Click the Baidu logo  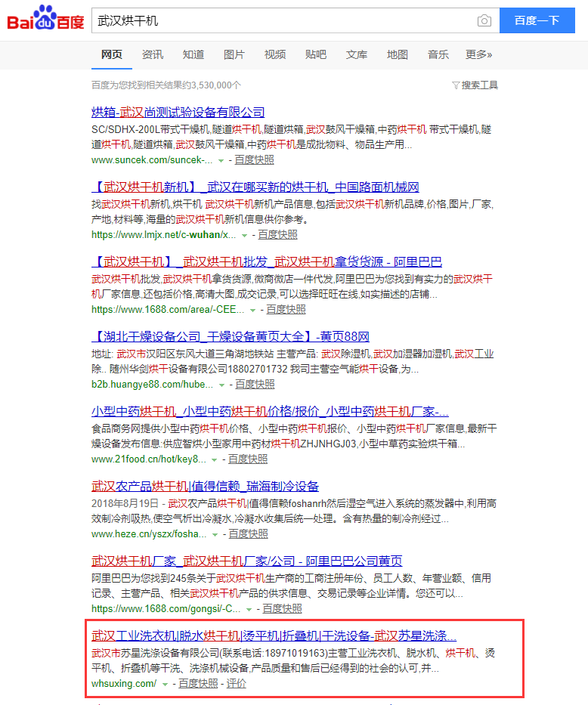[45, 18]
